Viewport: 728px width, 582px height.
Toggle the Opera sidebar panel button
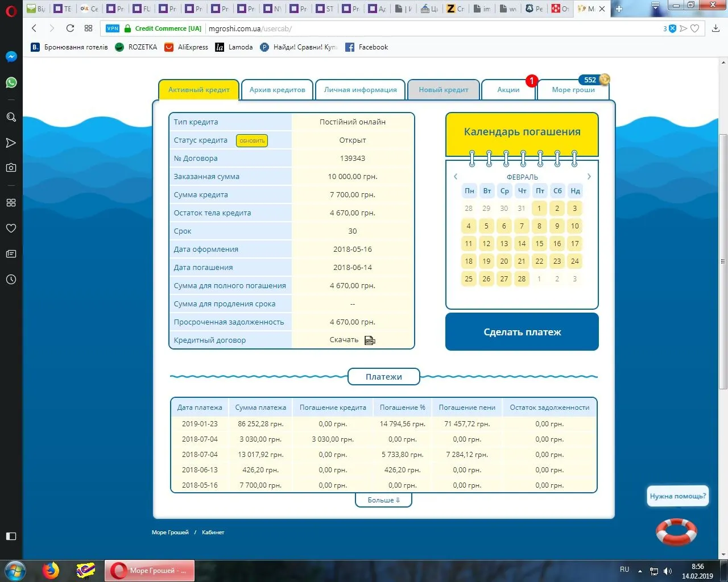pos(11,536)
